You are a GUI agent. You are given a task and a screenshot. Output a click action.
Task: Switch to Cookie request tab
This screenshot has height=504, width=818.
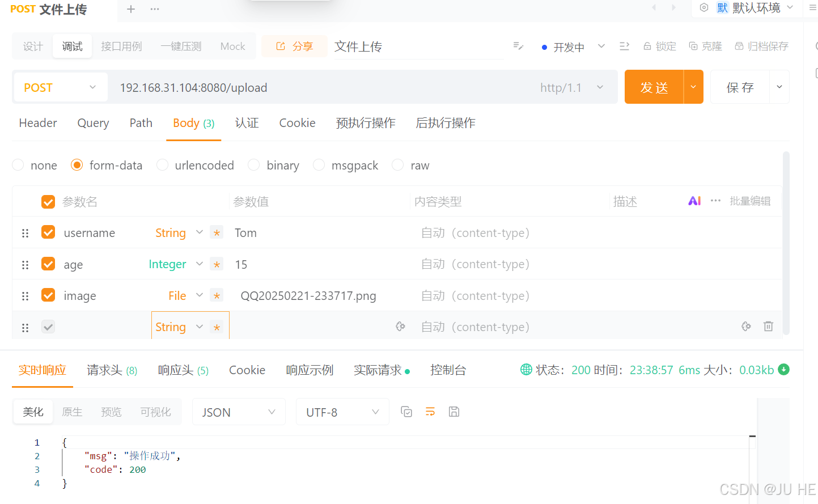click(x=297, y=123)
